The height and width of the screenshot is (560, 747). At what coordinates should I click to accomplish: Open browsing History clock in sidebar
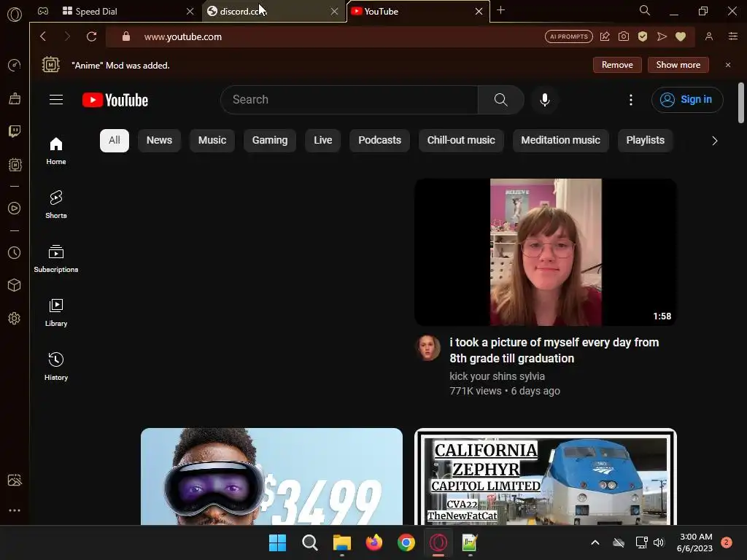(x=15, y=252)
